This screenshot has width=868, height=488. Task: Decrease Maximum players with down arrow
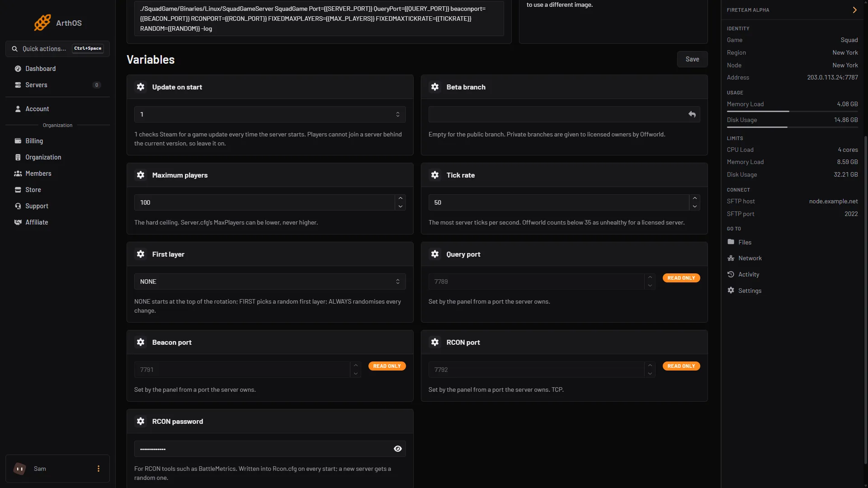pyautogui.click(x=401, y=206)
